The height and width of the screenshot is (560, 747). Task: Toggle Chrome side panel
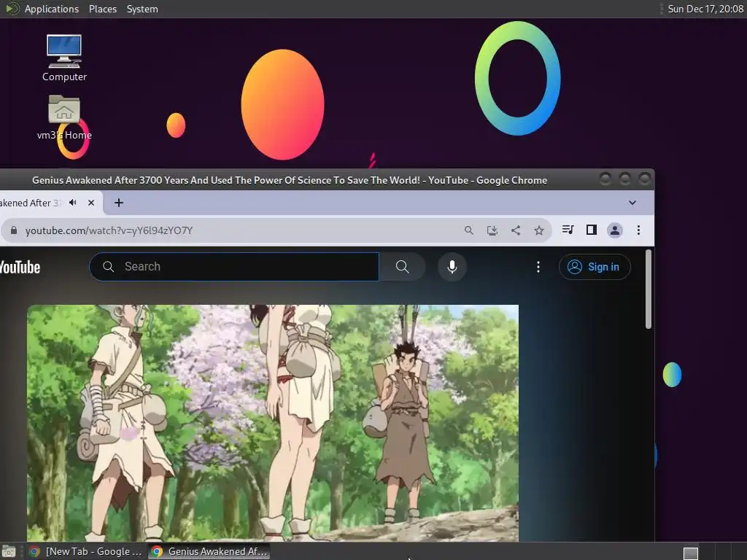click(x=591, y=230)
